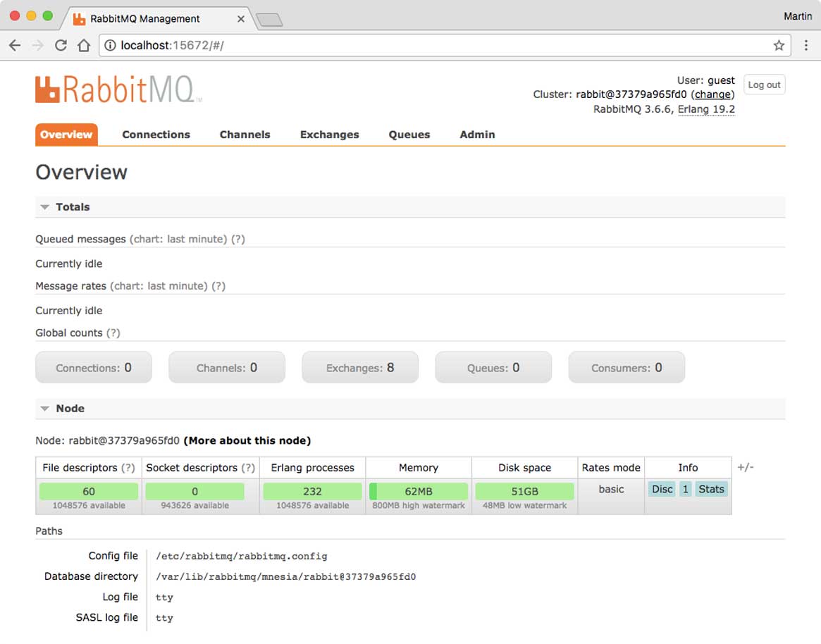Screen dimensions: 821x644
Task: Click the browser home icon
Action: click(83, 46)
